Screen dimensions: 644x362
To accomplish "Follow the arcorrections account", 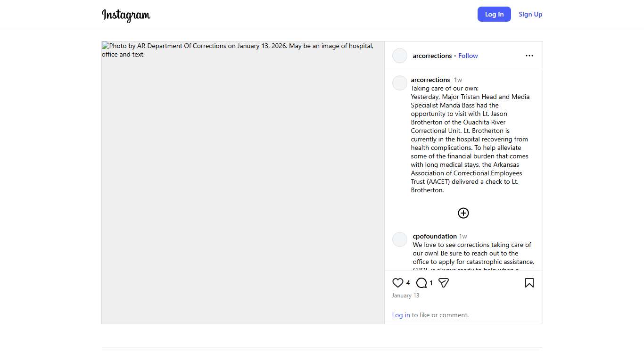I will (468, 56).
